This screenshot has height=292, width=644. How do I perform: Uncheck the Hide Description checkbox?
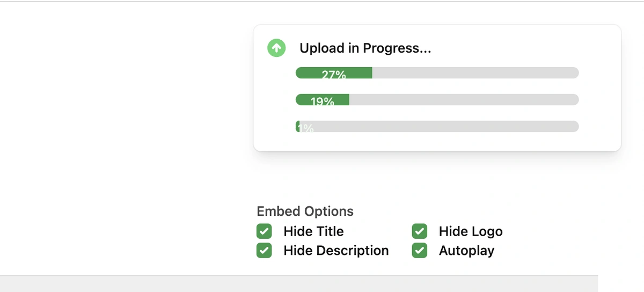(x=264, y=251)
